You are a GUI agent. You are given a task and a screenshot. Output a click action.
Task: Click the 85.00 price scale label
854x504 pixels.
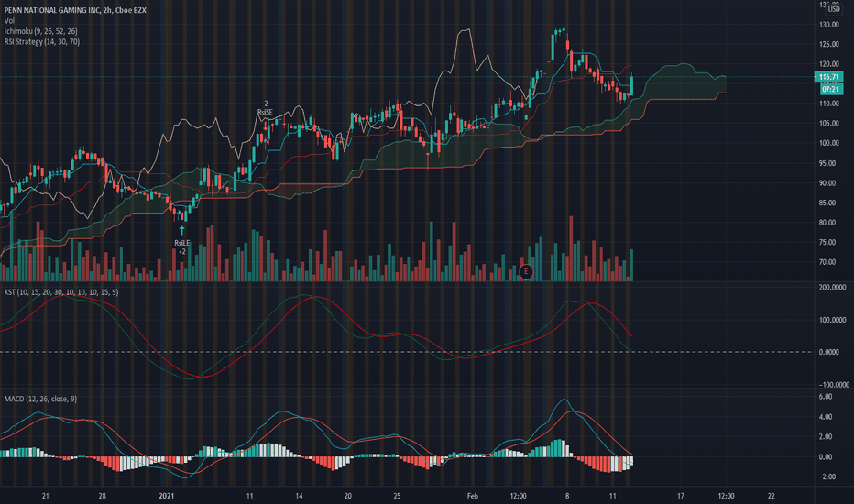(x=827, y=203)
